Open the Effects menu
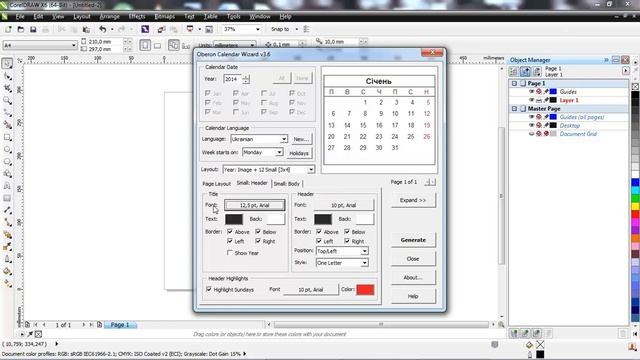This screenshot has height=360, width=640. point(137,17)
